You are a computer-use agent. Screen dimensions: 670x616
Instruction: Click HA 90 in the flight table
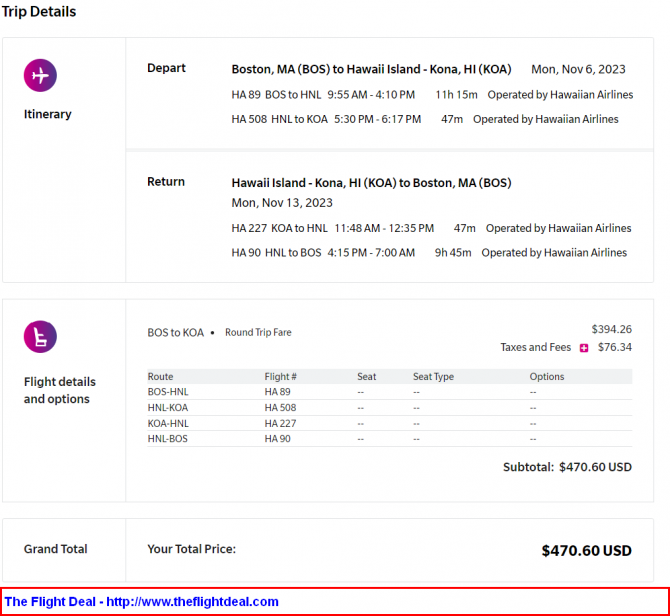point(277,439)
